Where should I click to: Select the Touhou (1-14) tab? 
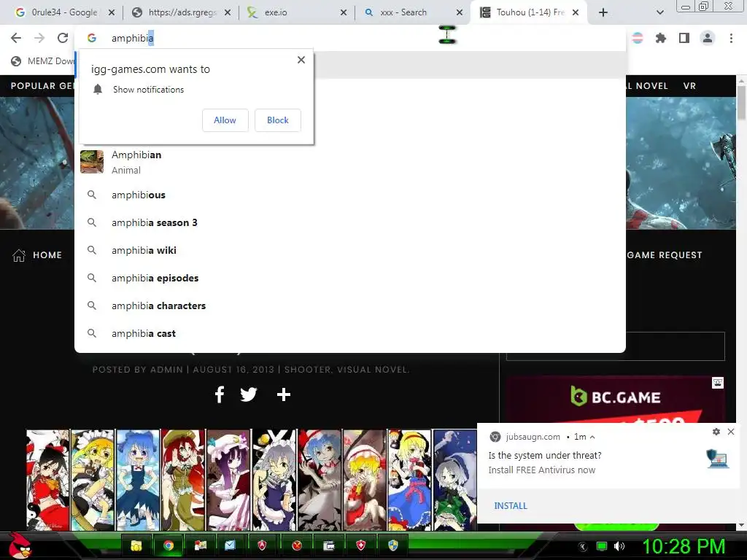click(x=529, y=12)
